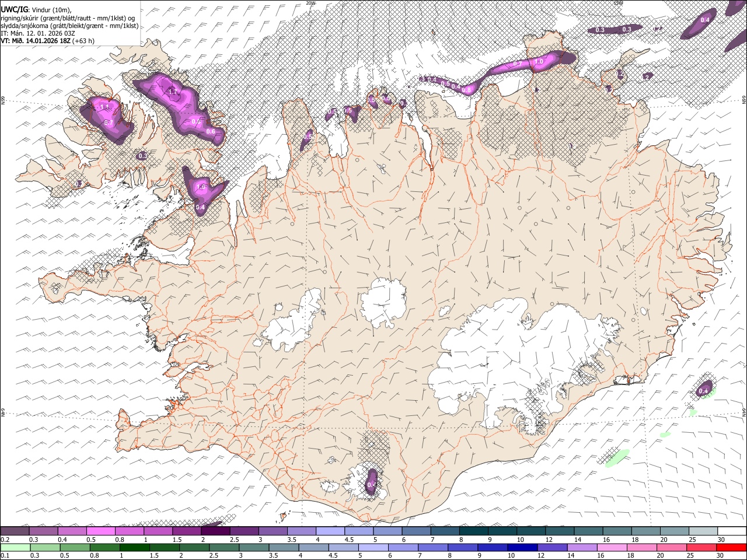Viewport: 747px width, 560px height.
Task: Pick the darkest purple swatch in the upper legend row
Action: pyautogui.click(x=215, y=531)
